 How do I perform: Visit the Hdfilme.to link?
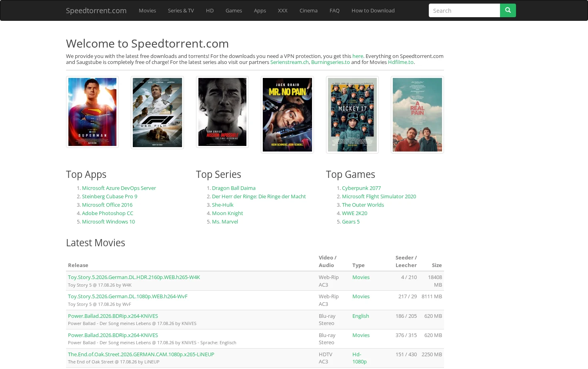tap(400, 62)
